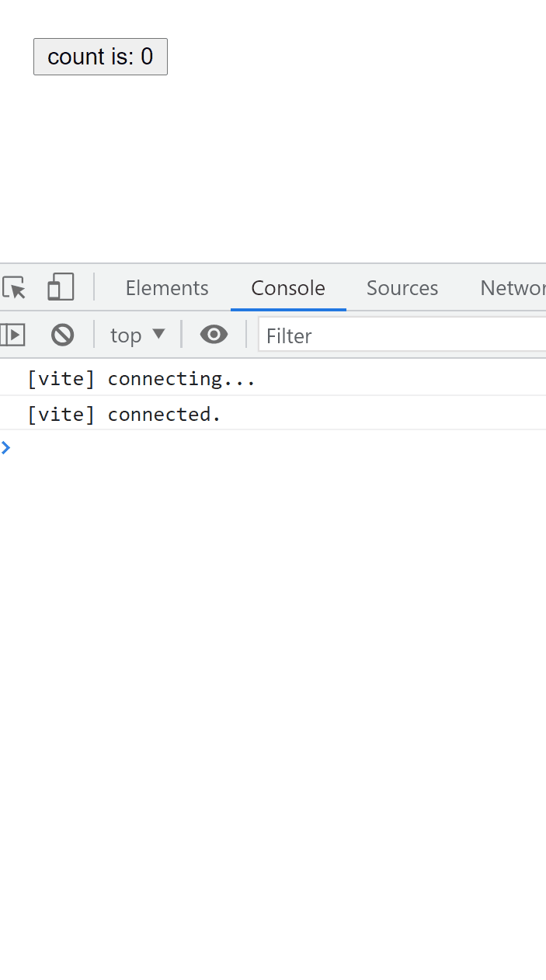Select the inspect element picker tool
Viewport: 546px width, 980px height.
point(14,287)
